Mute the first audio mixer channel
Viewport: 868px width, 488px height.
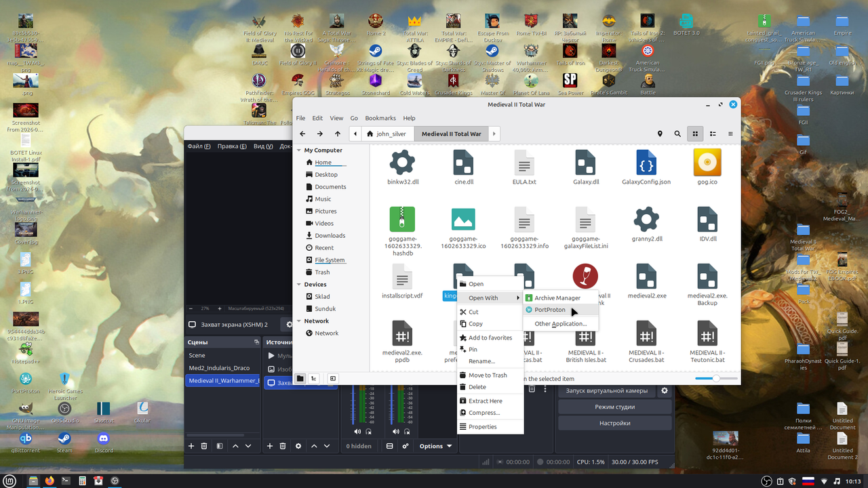point(357,431)
